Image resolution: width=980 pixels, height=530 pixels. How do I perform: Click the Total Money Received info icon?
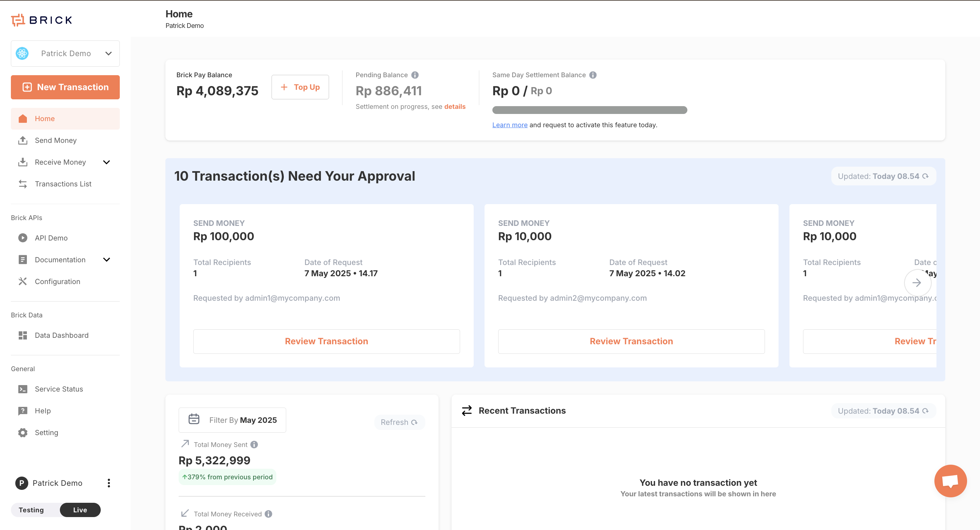(x=268, y=514)
